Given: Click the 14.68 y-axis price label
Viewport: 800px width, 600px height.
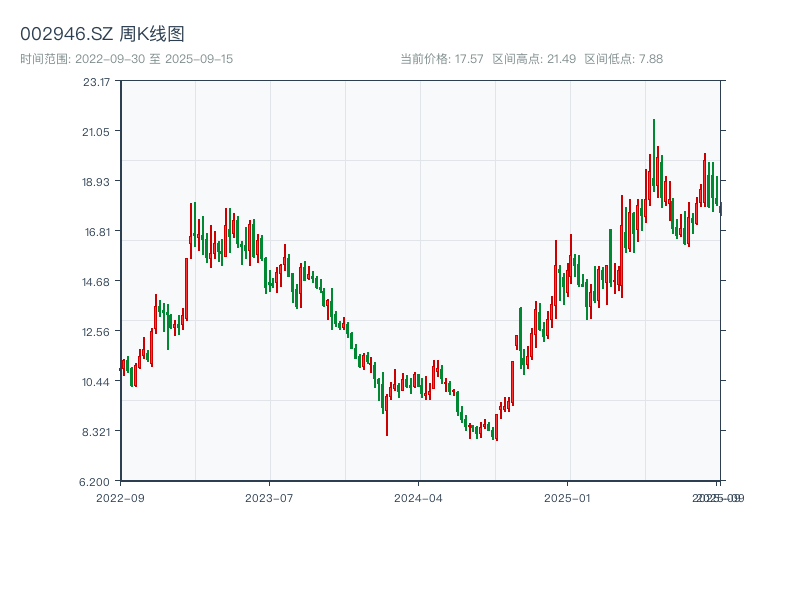Looking at the screenshot, I should tap(97, 282).
